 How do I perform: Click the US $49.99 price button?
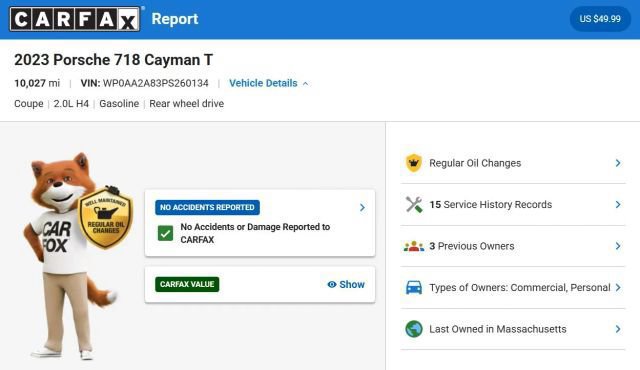600,19
